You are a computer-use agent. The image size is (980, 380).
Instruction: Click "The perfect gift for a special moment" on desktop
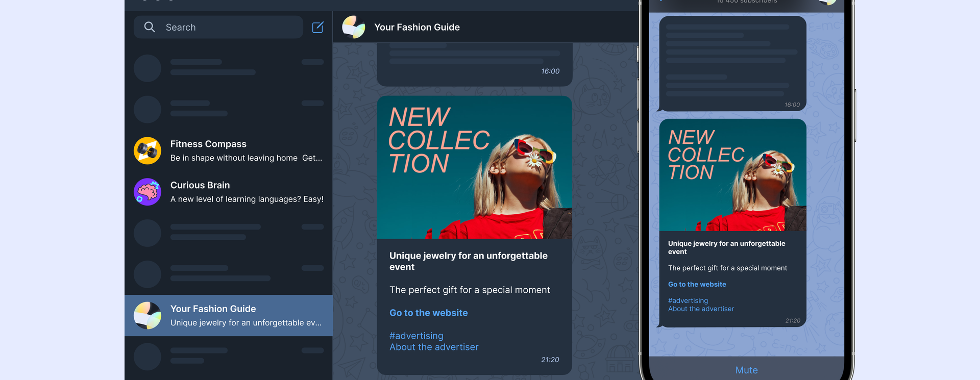click(470, 290)
